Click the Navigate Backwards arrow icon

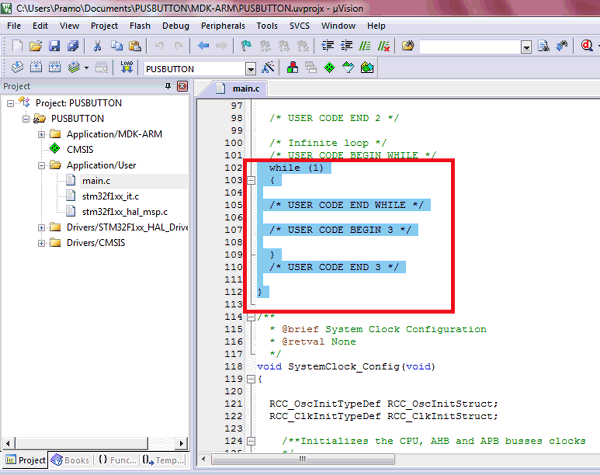click(x=204, y=46)
